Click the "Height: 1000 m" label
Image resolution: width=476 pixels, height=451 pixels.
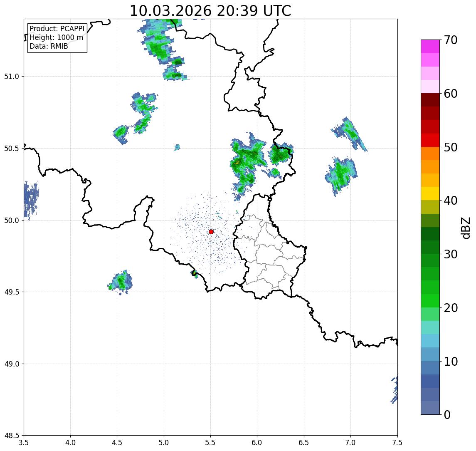point(56,37)
